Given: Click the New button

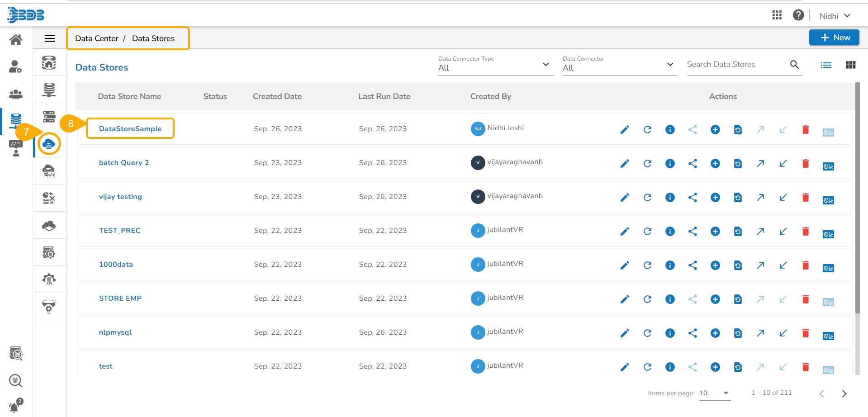Looking at the screenshot, I should tap(834, 38).
